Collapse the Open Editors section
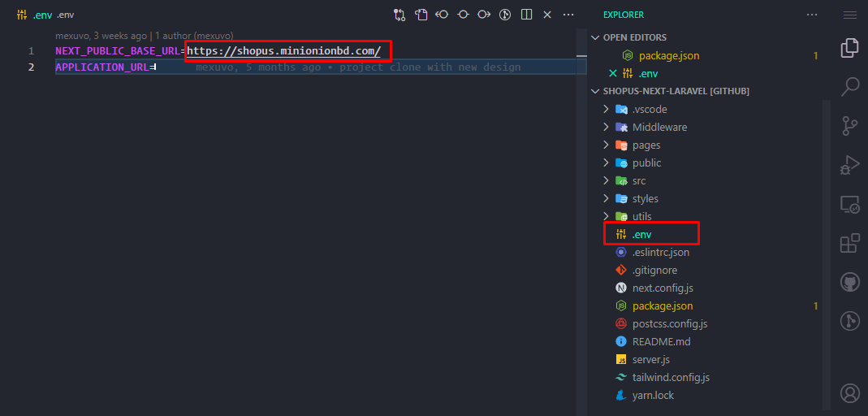 pyautogui.click(x=635, y=37)
